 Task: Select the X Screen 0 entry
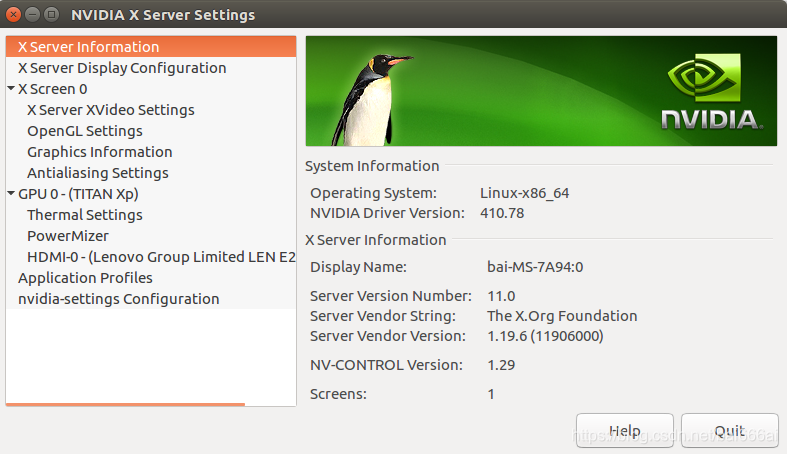coord(151,89)
